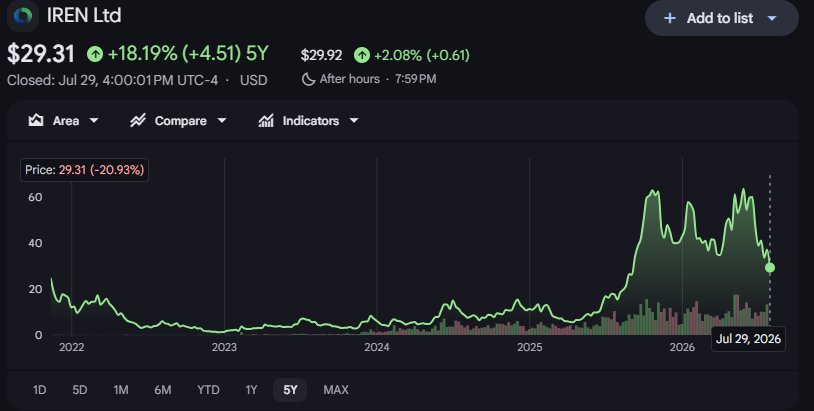Viewport: 814px width, 411px height.
Task: Click the Add to list button label
Action: coord(720,18)
